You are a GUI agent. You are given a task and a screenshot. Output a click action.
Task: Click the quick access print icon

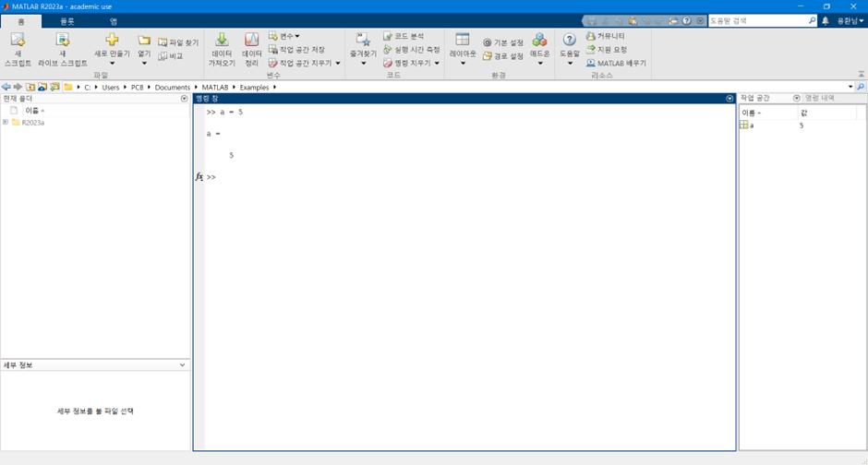tap(673, 21)
